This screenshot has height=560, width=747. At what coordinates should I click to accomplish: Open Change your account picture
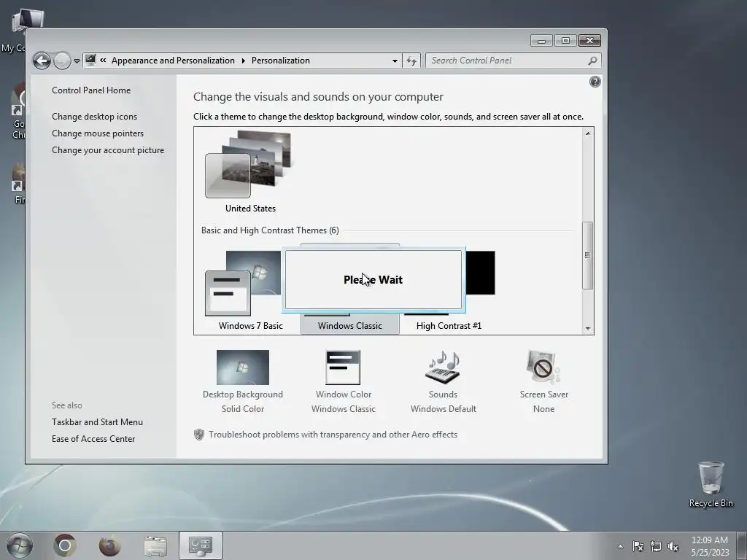(x=108, y=150)
